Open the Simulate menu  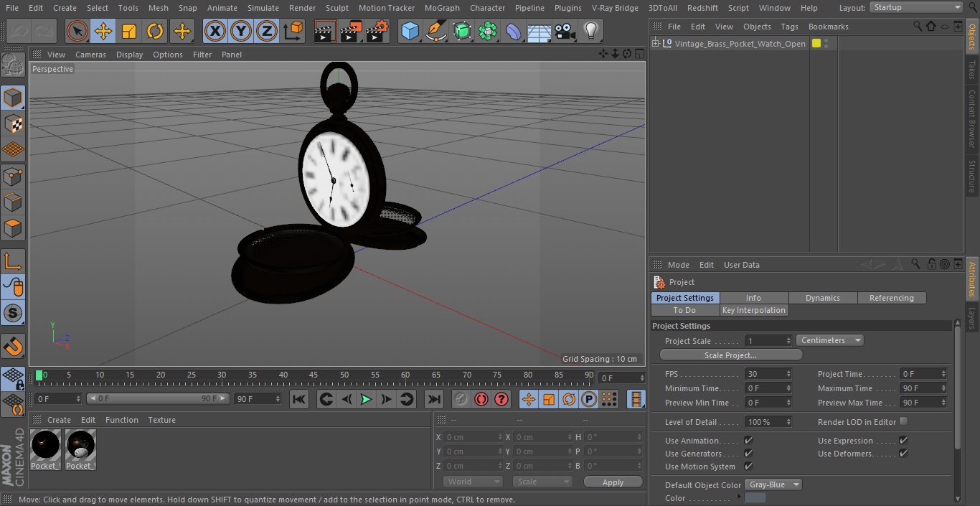(263, 8)
